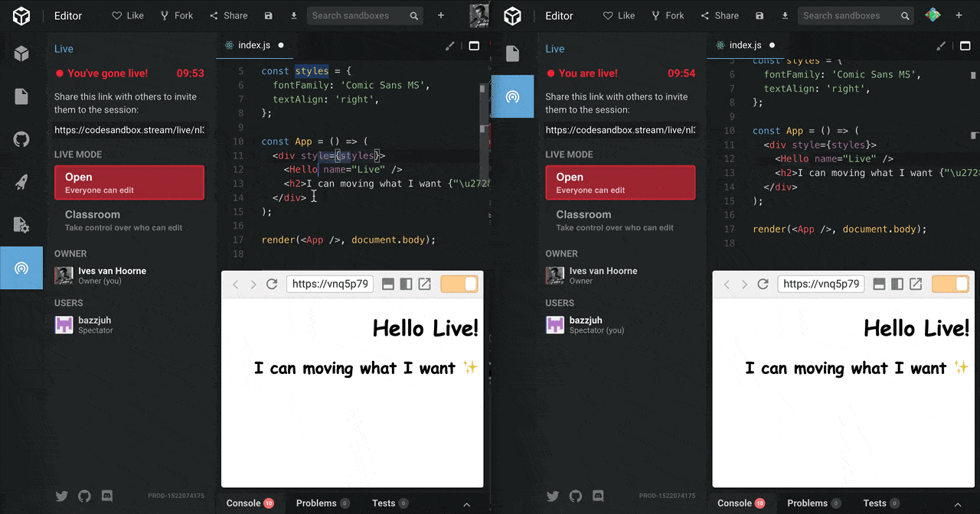The height and width of the screenshot is (514, 980).
Task: Select the Files icon in the left sidebar
Action: [21, 96]
